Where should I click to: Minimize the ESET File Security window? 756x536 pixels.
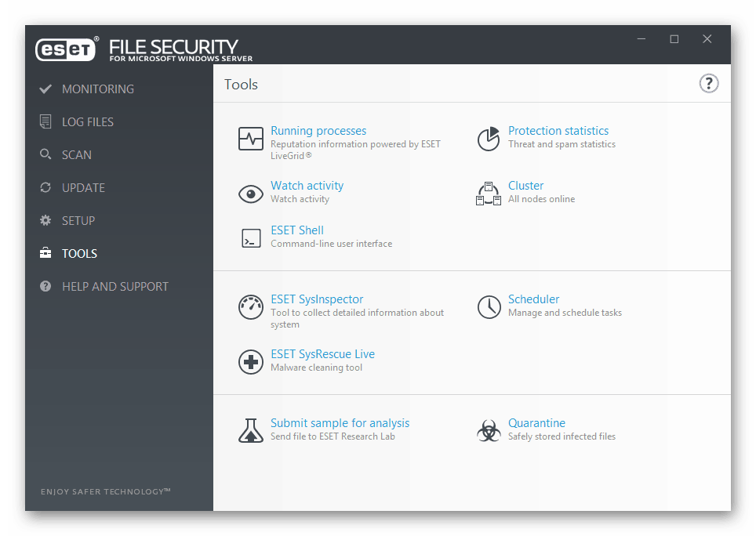642,39
